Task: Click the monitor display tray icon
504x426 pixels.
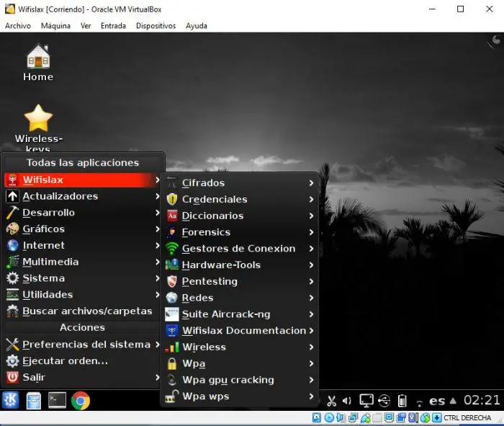Action: (x=366, y=401)
